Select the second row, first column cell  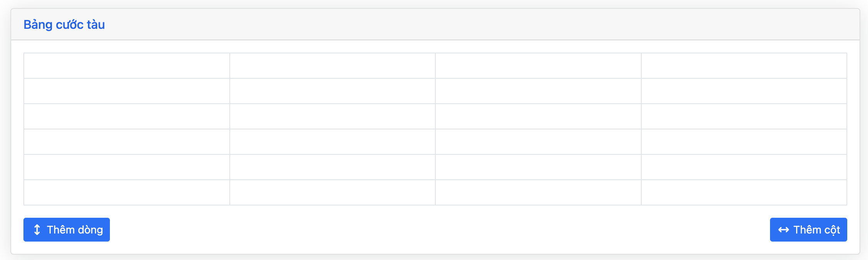pos(127,91)
